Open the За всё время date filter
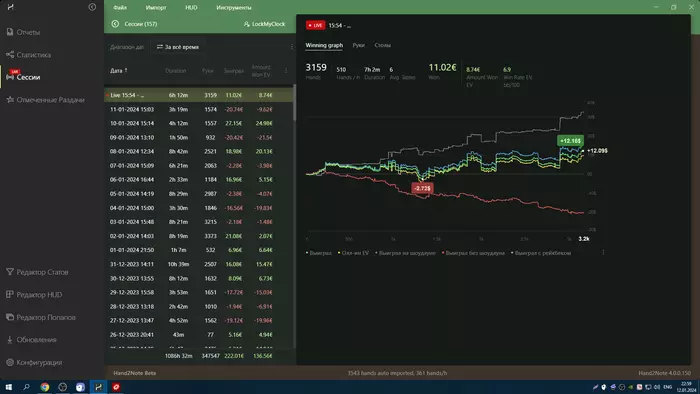This screenshot has width=700, height=394. click(178, 47)
